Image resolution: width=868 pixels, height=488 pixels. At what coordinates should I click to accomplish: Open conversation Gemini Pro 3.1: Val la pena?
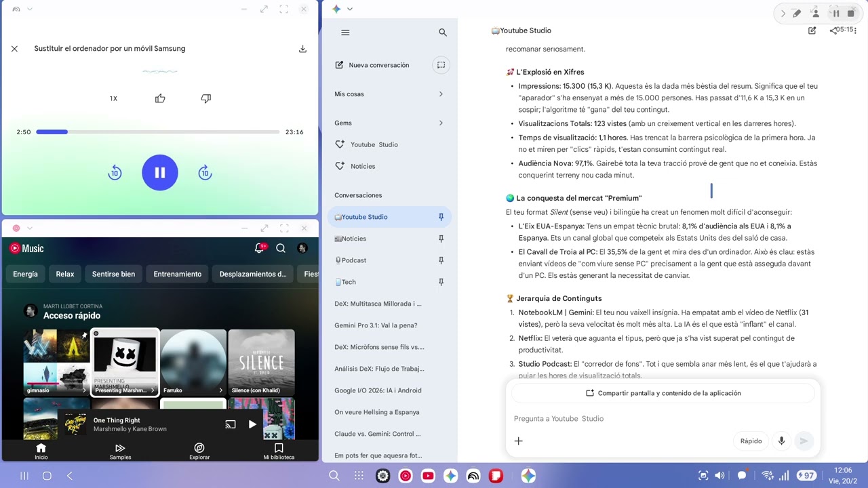click(x=376, y=325)
